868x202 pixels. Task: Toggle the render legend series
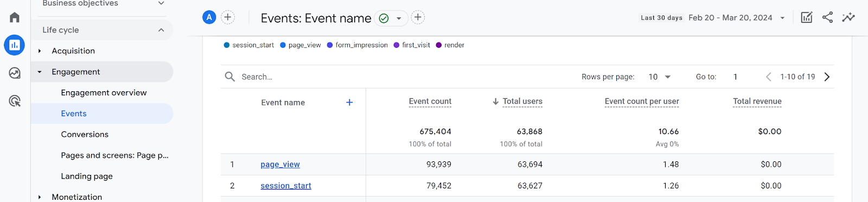tap(450, 45)
